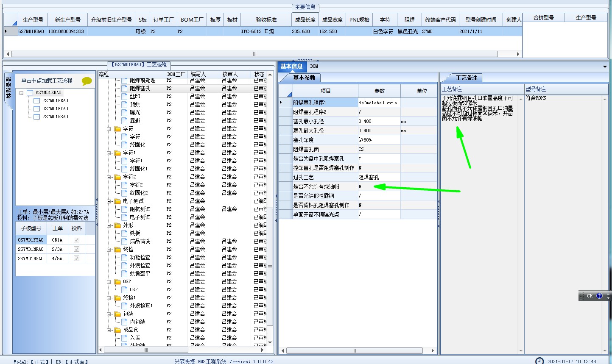The height and width of the screenshot is (364, 612).
Task: Click the 子板型号 column header
Action: point(31,228)
